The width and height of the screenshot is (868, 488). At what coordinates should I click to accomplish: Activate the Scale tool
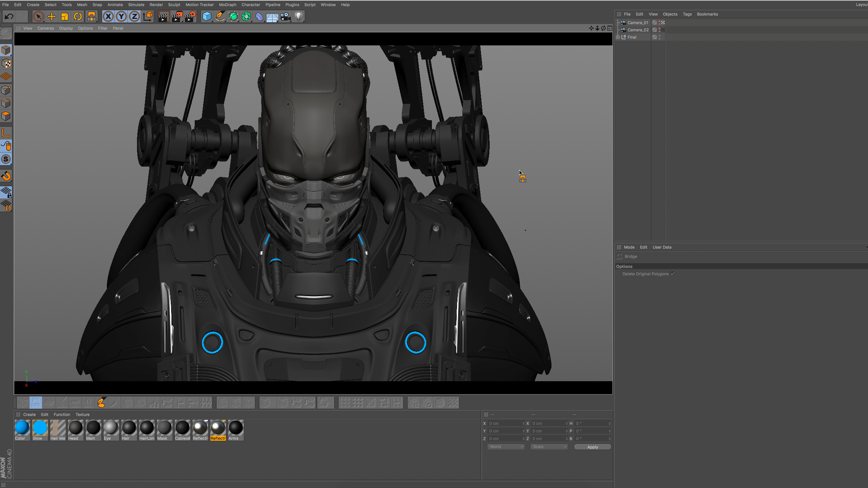click(65, 16)
